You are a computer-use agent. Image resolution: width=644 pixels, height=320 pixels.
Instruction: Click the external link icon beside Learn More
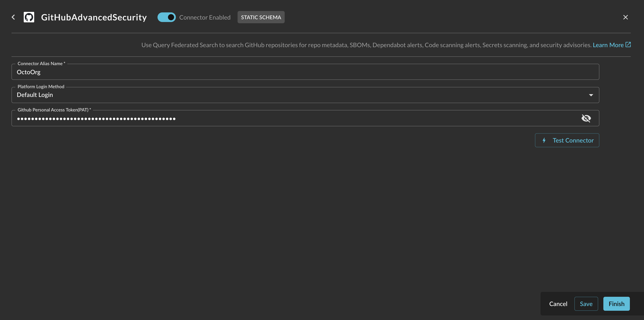pyautogui.click(x=628, y=45)
